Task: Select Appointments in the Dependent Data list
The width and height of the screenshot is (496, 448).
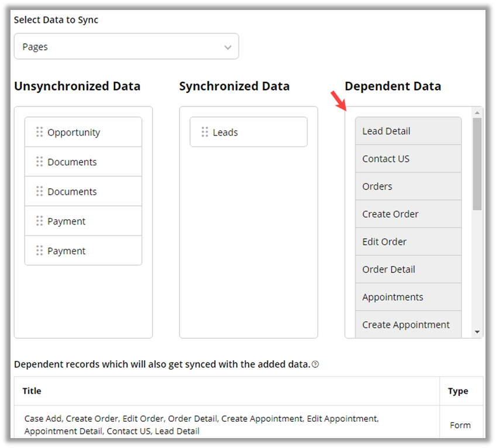Action: (x=408, y=297)
